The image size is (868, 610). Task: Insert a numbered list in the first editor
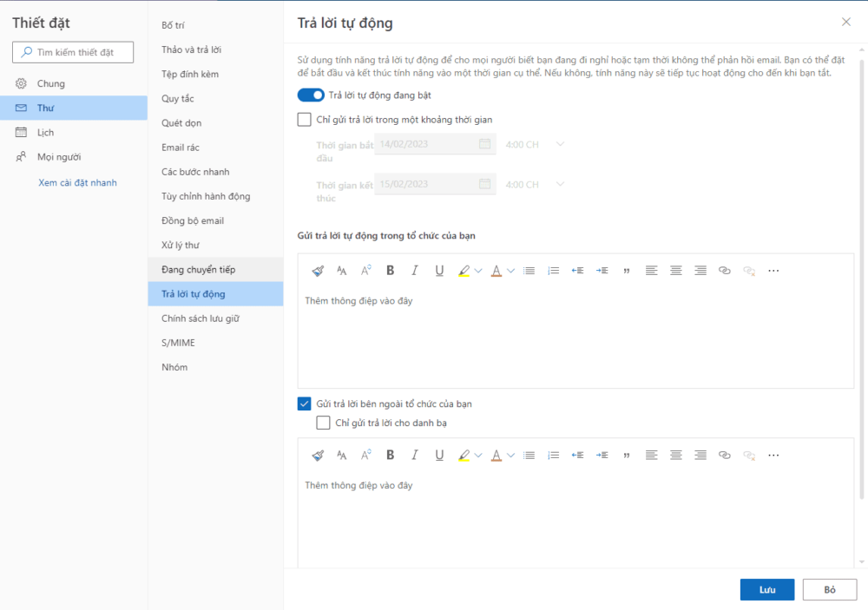[554, 270]
